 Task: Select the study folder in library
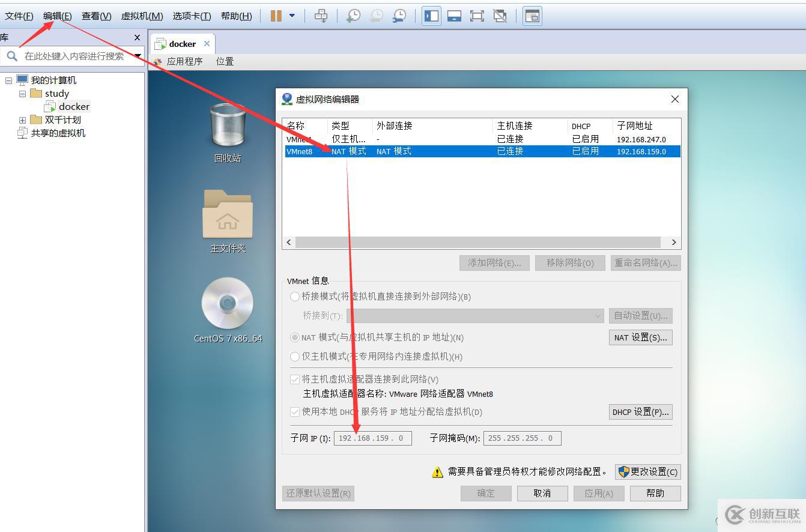pos(50,93)
